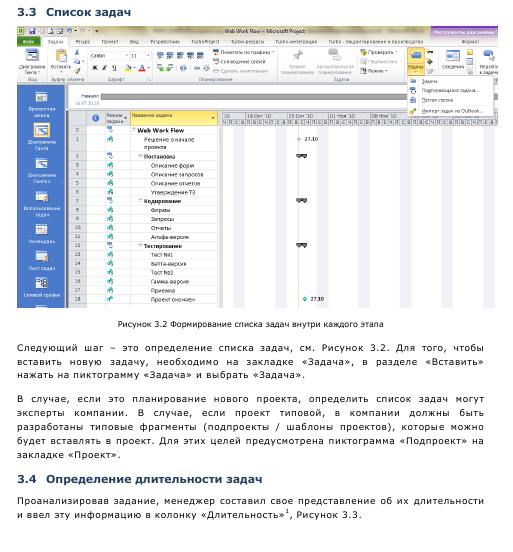Screen dimensions: 513x552
Task: Click the gray timeline bar next to Начало
Action: 254,96
